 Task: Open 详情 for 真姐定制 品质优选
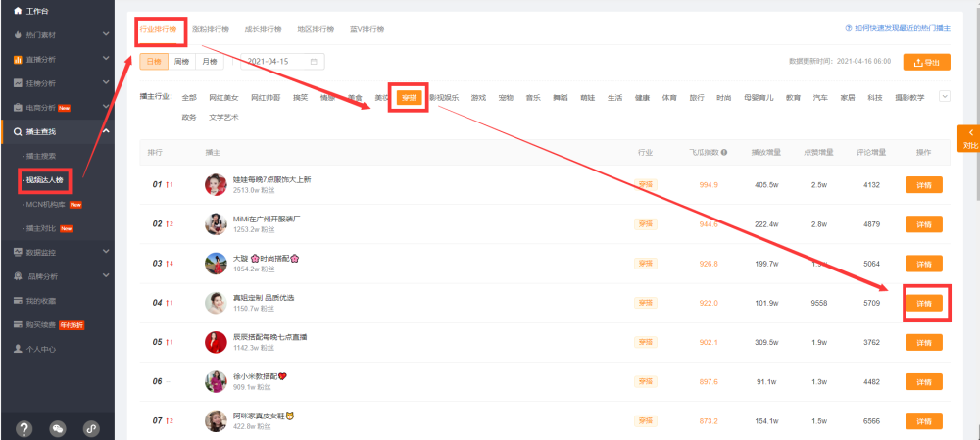coord(924,303)
